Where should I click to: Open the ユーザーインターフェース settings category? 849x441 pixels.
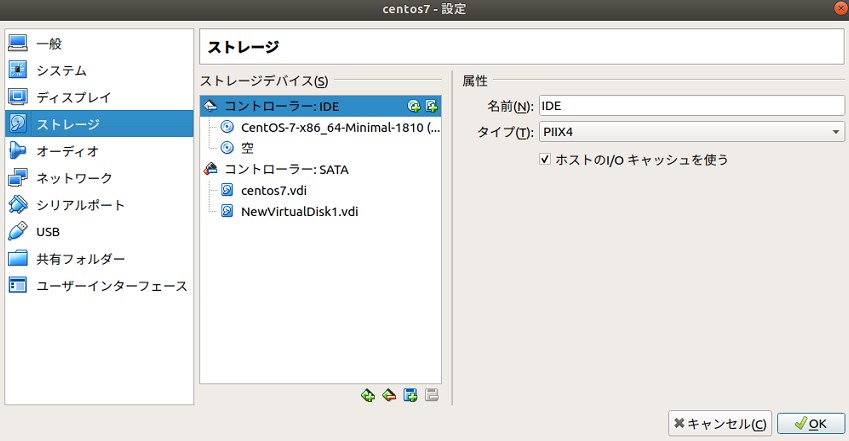pos(99,286)
